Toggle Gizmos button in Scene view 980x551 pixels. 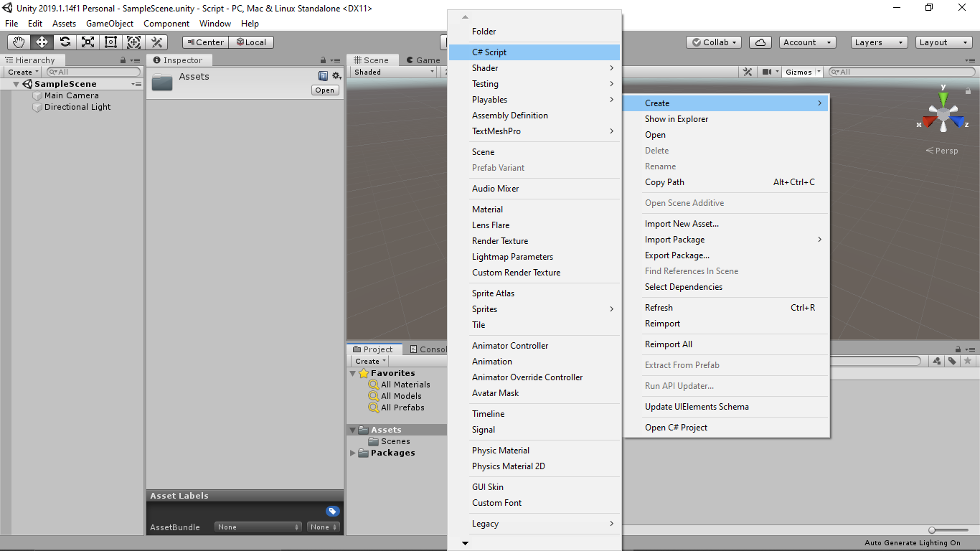[x=798, y=72]
